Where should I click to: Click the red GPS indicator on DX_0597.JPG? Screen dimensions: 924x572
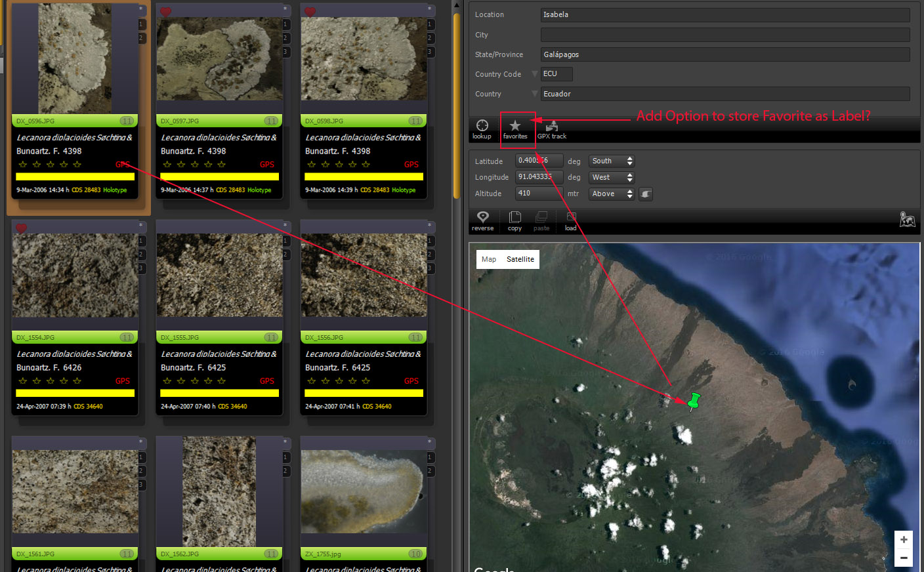point(267,165)
